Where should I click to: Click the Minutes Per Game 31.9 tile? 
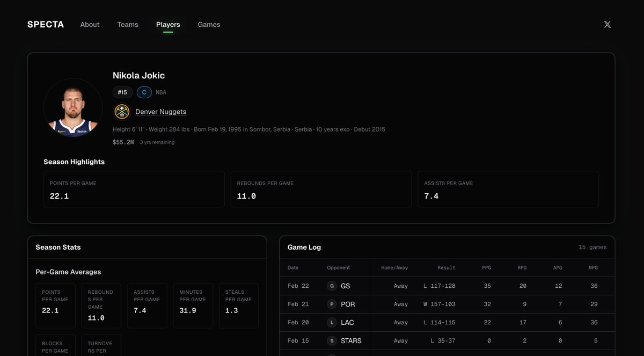click(193, 306)
